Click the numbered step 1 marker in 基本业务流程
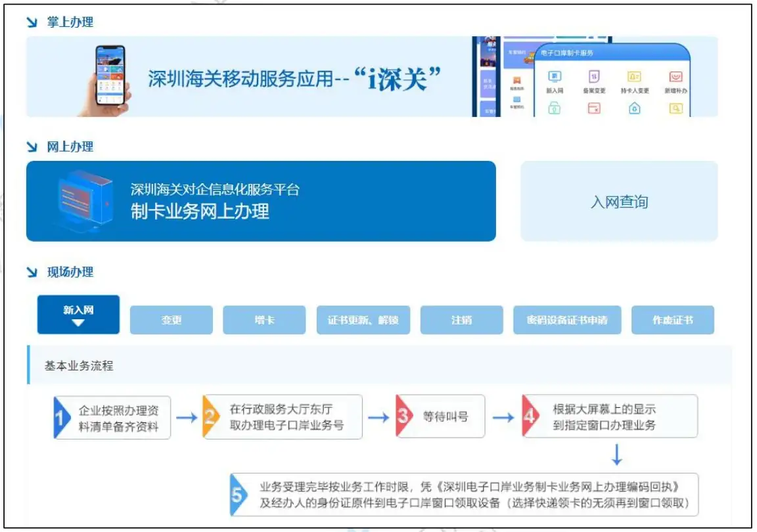Image resolution: width=757 pixels, height=532 pixels. click(x=59, y=416)
